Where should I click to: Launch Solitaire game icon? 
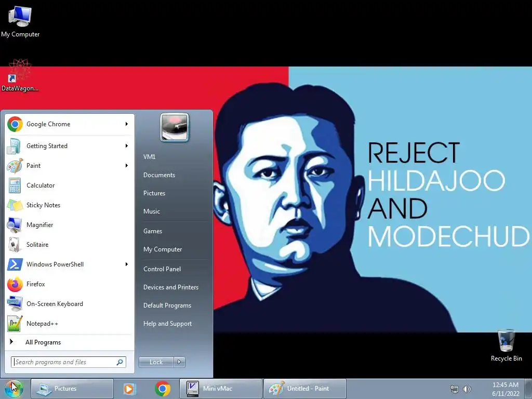click(15, 245)
